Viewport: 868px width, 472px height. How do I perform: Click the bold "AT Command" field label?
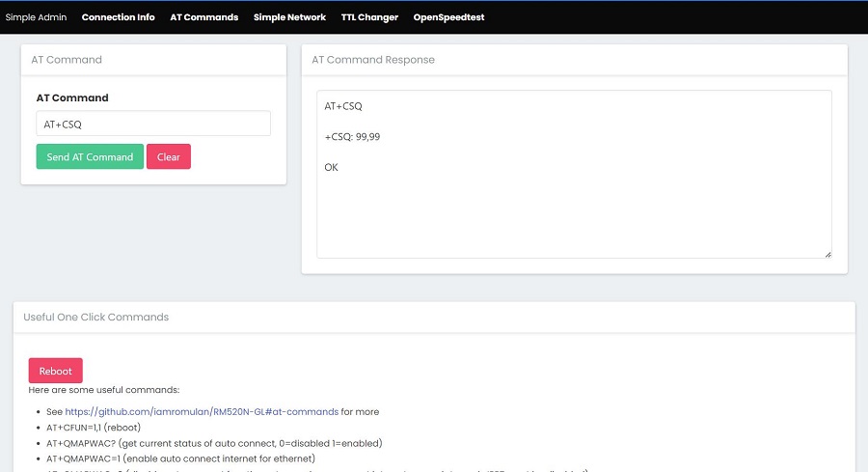[72, 97]
